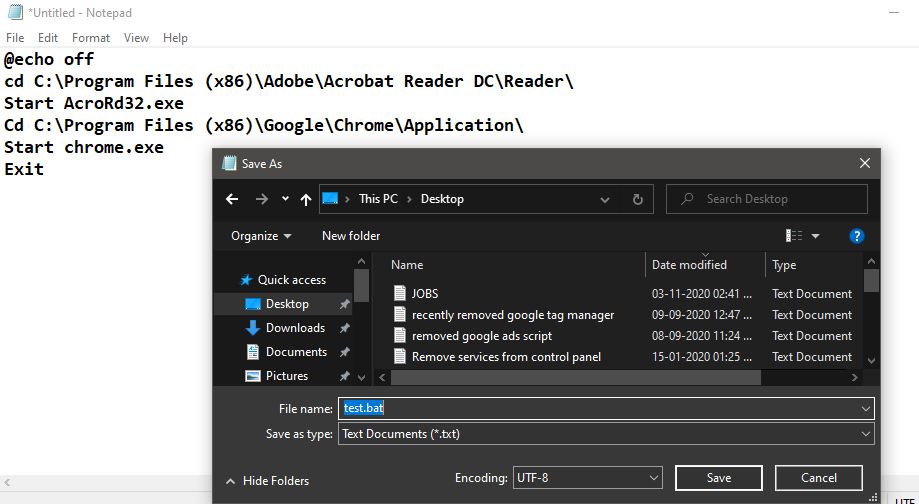This screenshot has height=504, width=919.
Task: Collapse folders with Hide Folders
Action: [x=267, y=481]
